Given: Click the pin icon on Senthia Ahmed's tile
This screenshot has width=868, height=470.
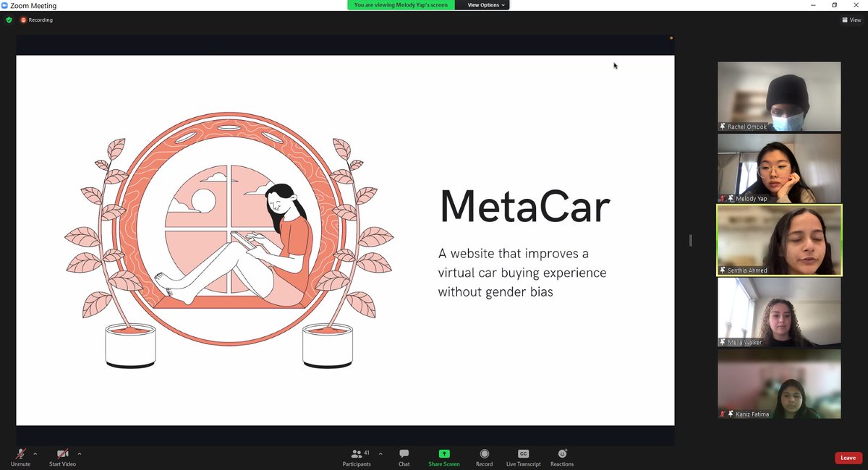Looking at the screenshot, I should point(723,270).
